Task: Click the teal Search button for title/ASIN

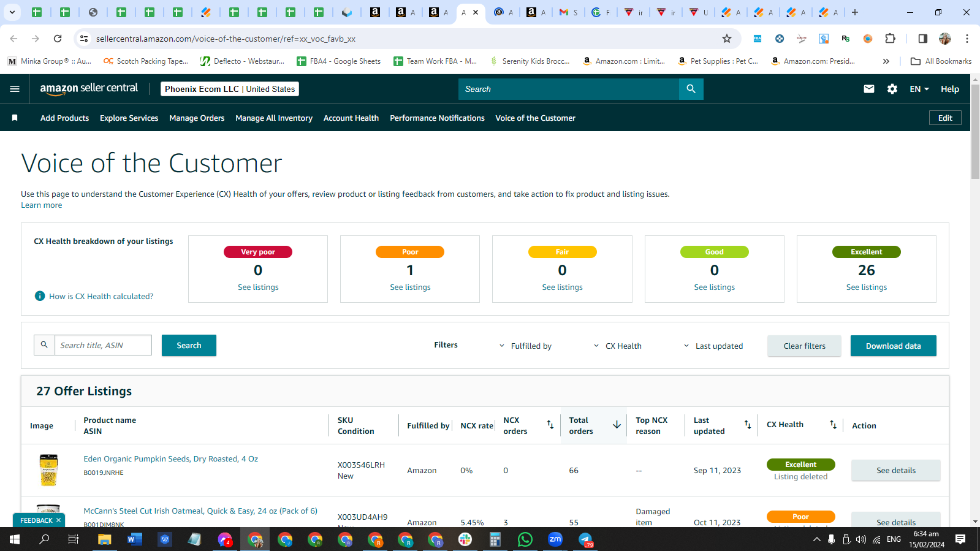Action: (189, 345)
